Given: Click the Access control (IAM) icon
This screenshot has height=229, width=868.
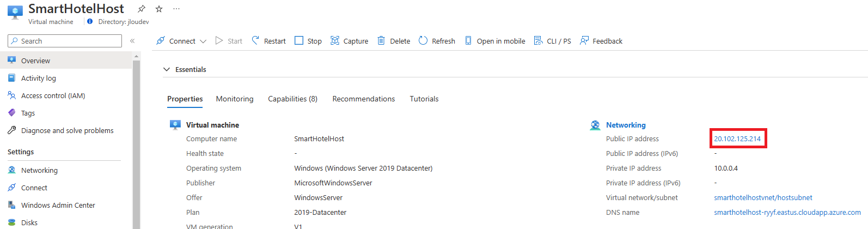Looking at the screenshot, I should (12, 95).
